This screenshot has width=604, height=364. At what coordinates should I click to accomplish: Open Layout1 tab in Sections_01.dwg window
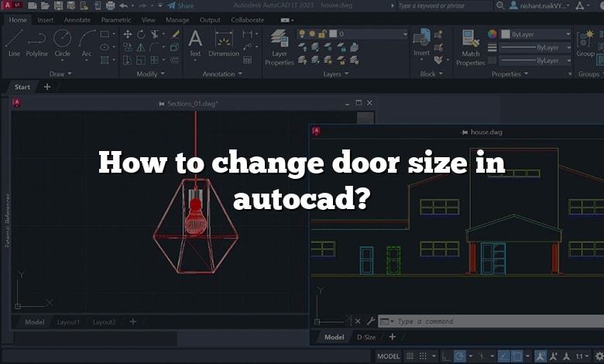point(68,322)
